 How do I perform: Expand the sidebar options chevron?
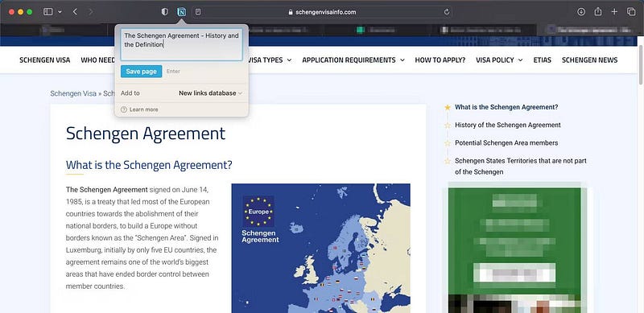pos(60,12)
